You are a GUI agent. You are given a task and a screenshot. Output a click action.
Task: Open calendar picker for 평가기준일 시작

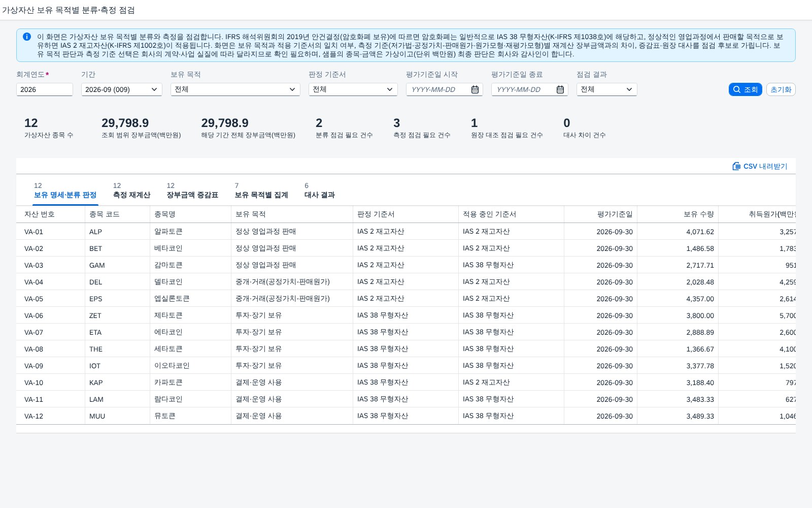[475, 89]
